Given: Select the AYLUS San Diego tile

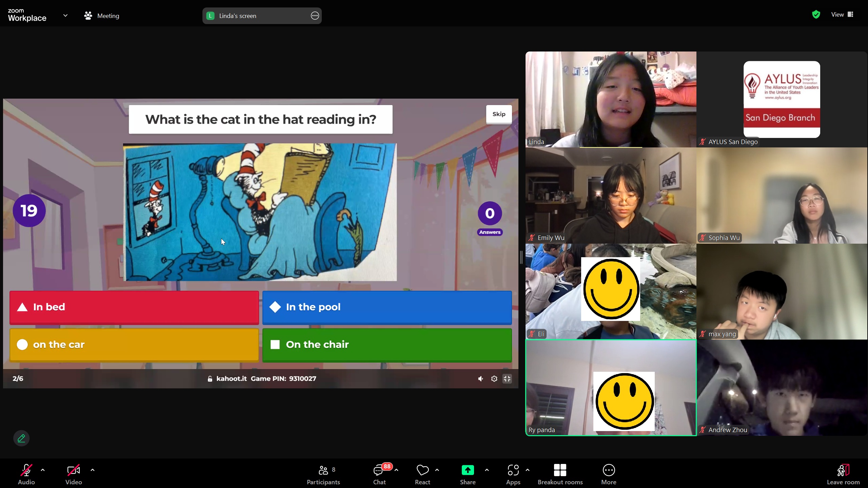Looking at the screenshot, I should (x=782, y=99).
